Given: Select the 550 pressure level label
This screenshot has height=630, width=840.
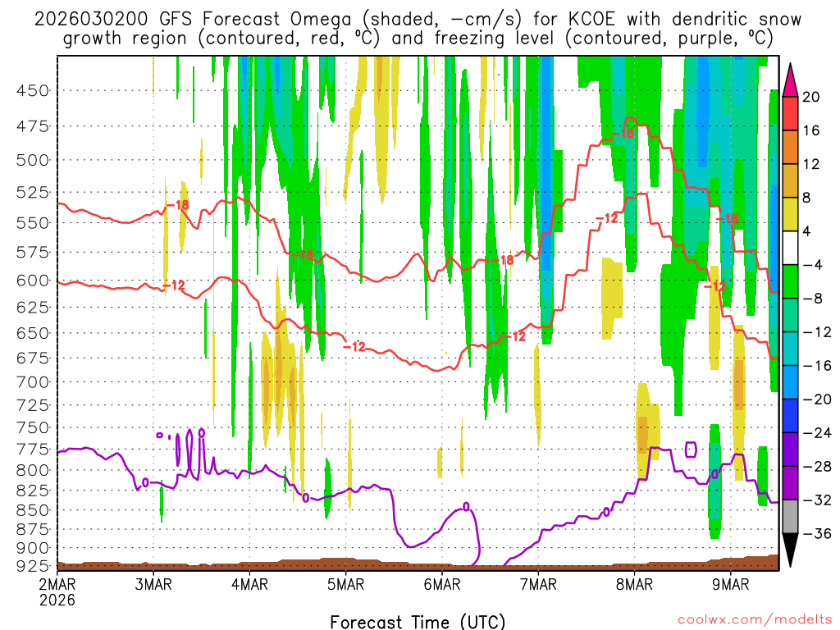Looking at the screenshot, I should point(33,222).
